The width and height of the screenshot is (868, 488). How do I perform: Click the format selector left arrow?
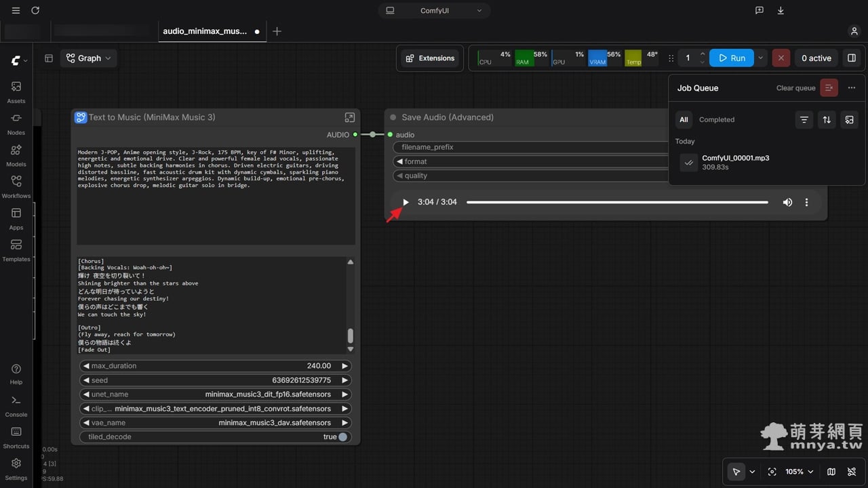(400, 161)
